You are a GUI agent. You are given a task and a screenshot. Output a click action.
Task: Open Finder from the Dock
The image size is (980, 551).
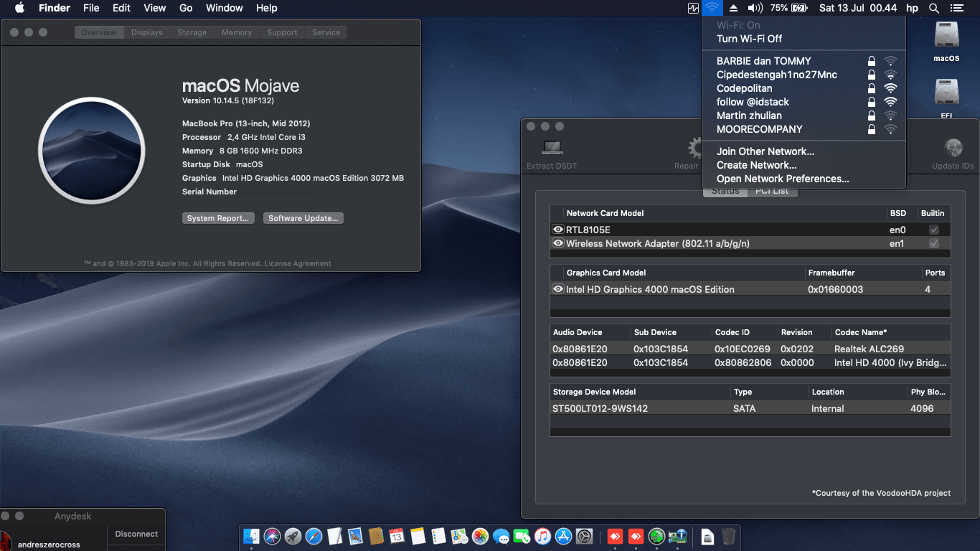251,536
